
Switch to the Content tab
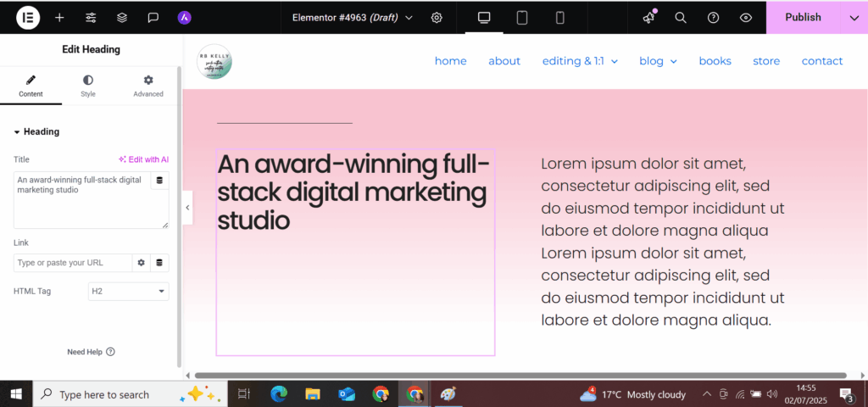point(31,87)
